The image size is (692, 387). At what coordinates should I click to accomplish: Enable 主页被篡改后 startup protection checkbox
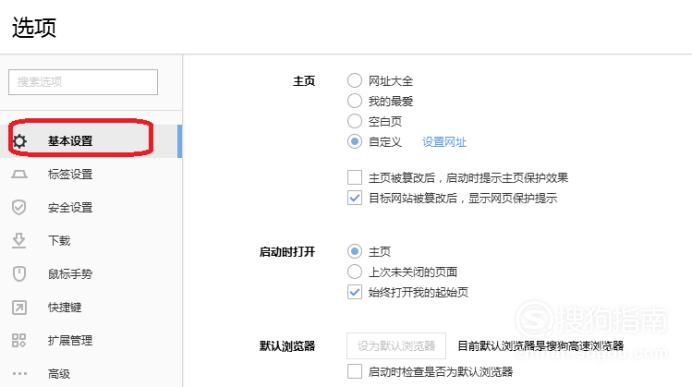(x=354, y=177)
